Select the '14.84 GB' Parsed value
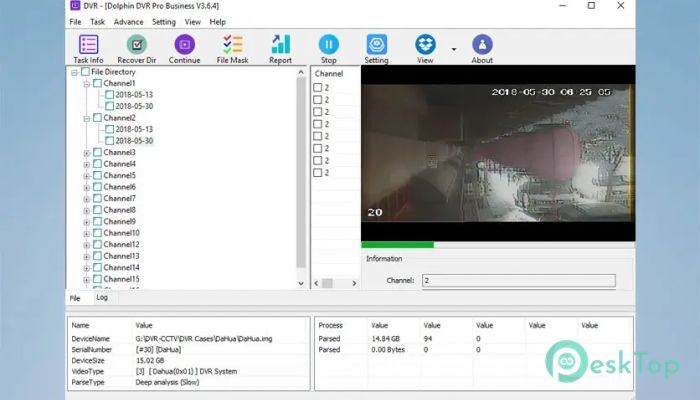Viewport: 700px width, 400px height. pos(386,339)
